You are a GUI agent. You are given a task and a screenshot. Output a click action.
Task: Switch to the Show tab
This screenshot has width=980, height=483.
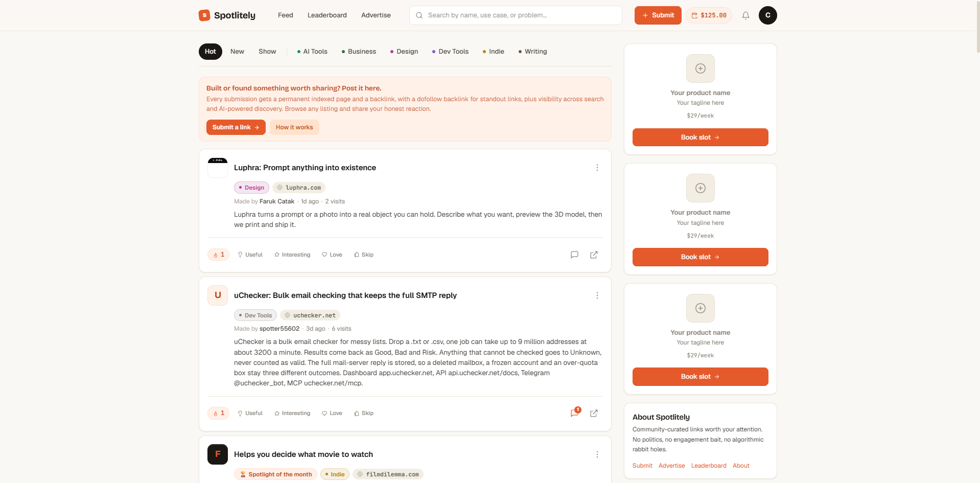[x=267, y=52]
